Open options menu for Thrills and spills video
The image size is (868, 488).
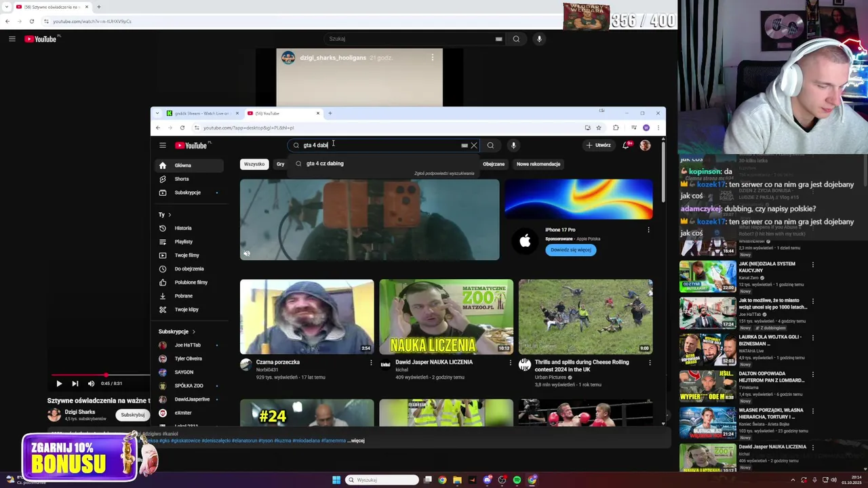pos(650,363)
